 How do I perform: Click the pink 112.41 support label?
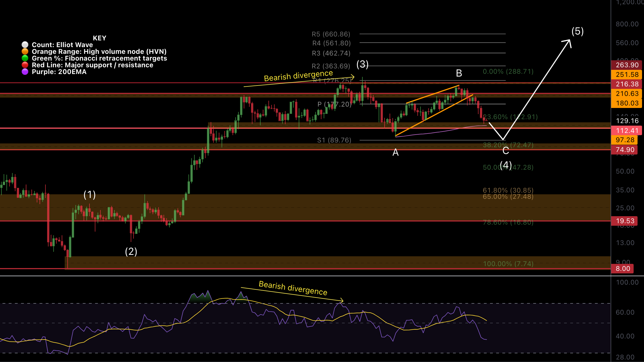pyautogui.click(x=627, y=131)
